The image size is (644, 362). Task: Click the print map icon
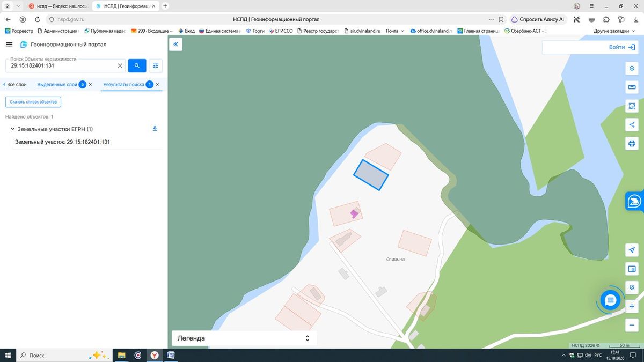pyautogui.click(x=632, y=143)
